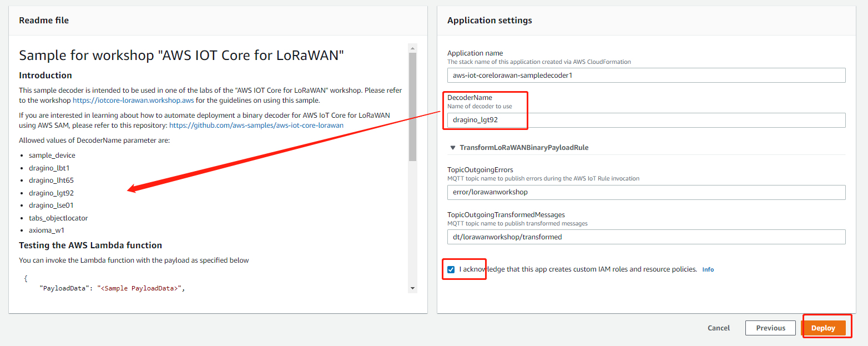Select the tabs_objectlocator list item text
The image size is (868, 346).
[58, 218]
